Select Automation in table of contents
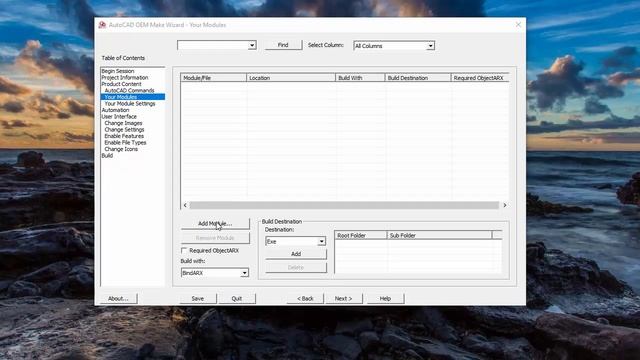Screen dimensions: 640x360 point(116,110)
